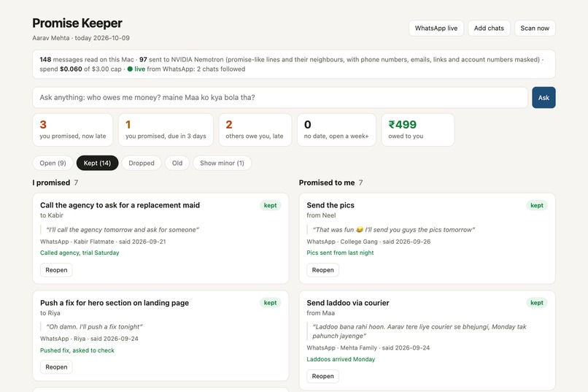Click 'WhatsApp · Kabir Flatmate · said 2026-09-21'
This screenshot has width=588, height=392.
click(x=103, y=242)
